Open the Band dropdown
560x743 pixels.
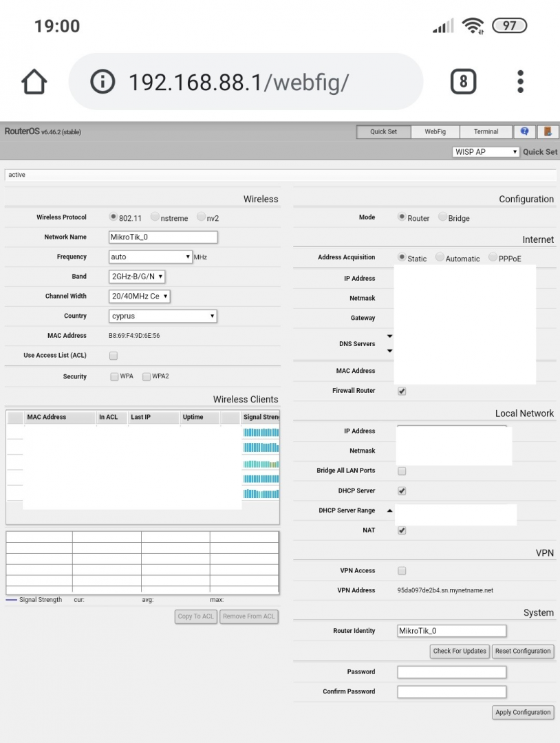137,277
